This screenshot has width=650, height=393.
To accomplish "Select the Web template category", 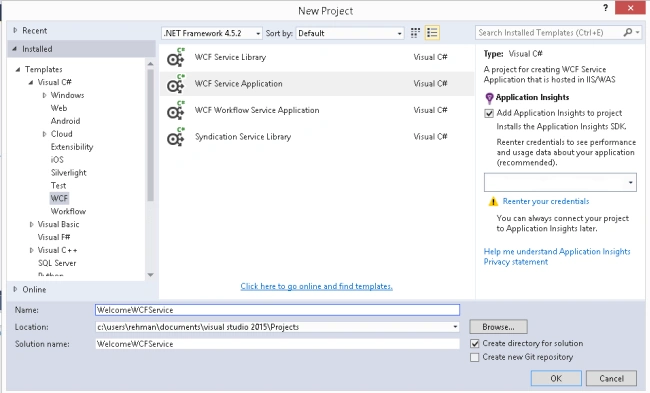I will [x=59, y=108].
